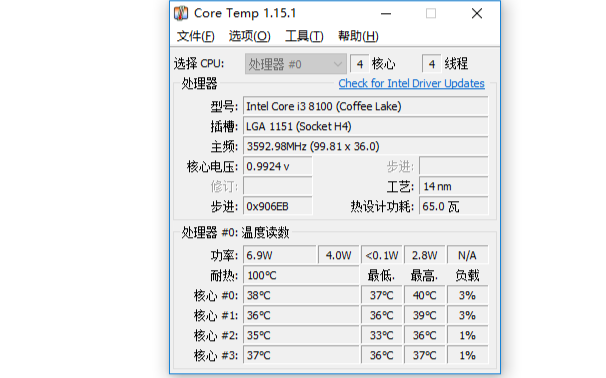Select the 0x906EB stepping field
606x378 pixels.
pos(277,207)
